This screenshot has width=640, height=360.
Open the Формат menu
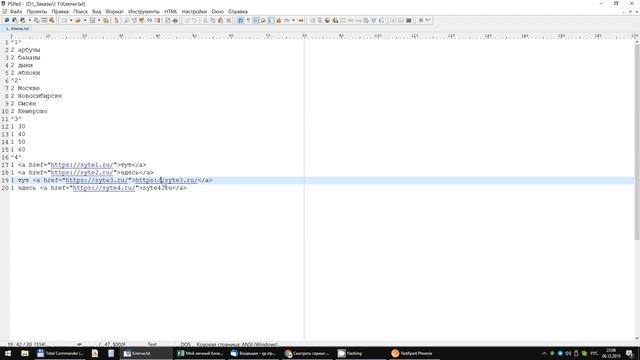(x=114, y=11)
